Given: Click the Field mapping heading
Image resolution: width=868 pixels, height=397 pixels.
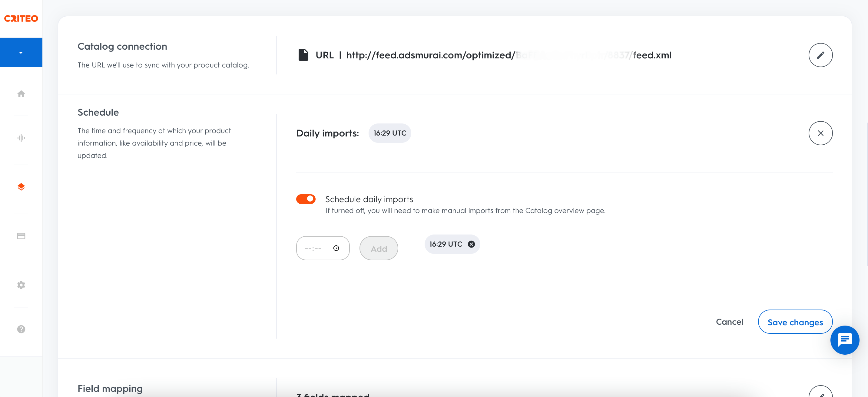Looking at the screenshot, I should 110,389.
